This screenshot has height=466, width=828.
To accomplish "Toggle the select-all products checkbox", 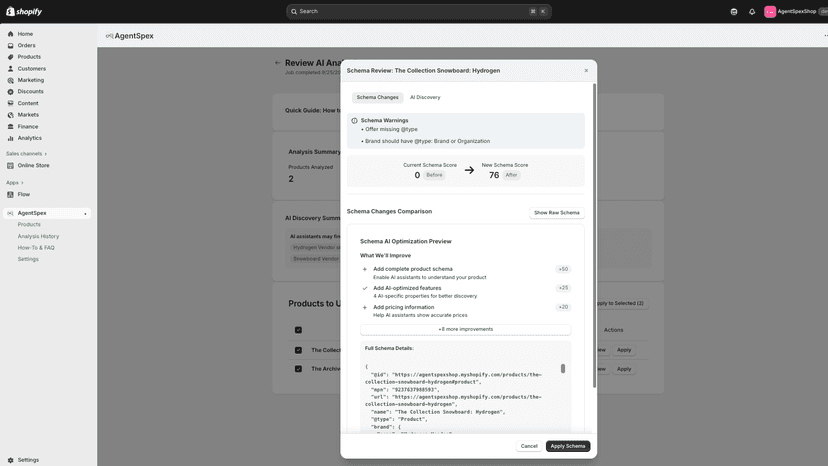I will click(x=298, y=330).
